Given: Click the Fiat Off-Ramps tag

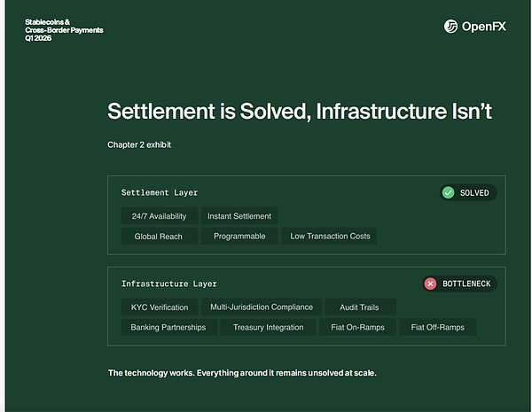Looking at the screenshot, I should pos(437,327).
